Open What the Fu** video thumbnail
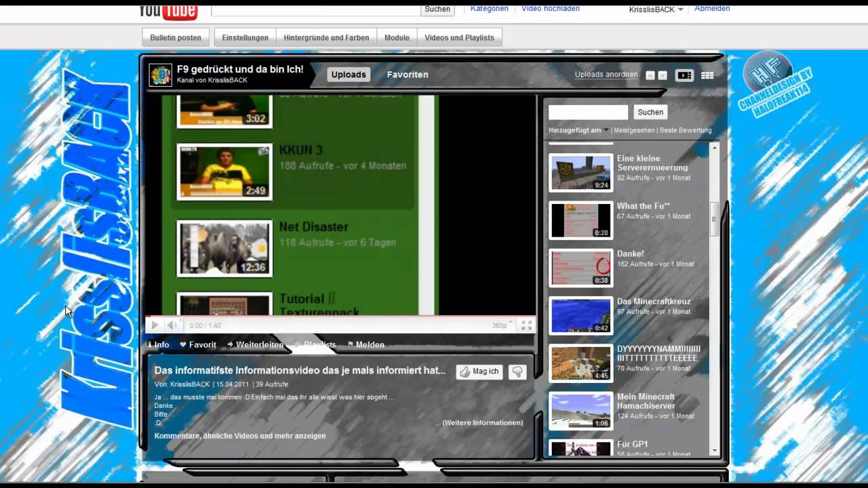 [580, 220]
